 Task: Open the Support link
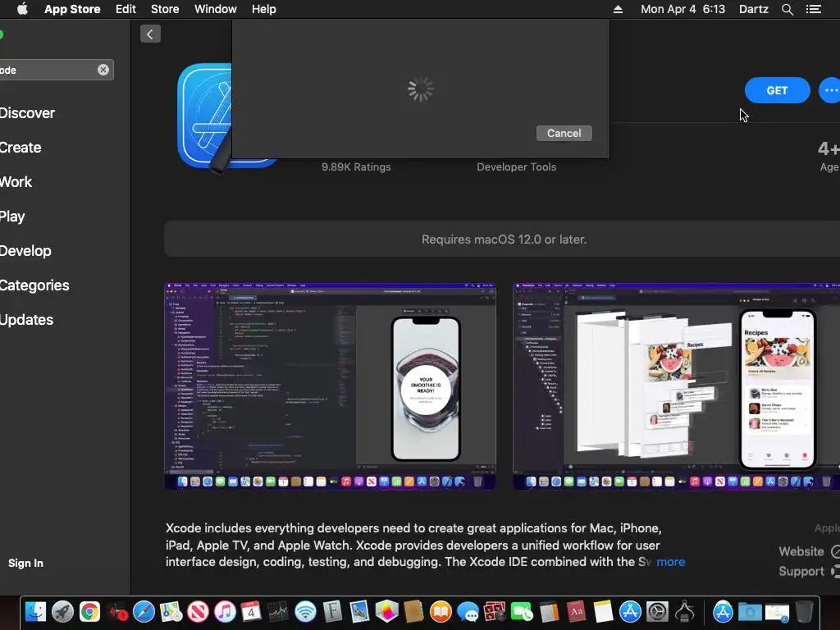click(x=801, y=572)
